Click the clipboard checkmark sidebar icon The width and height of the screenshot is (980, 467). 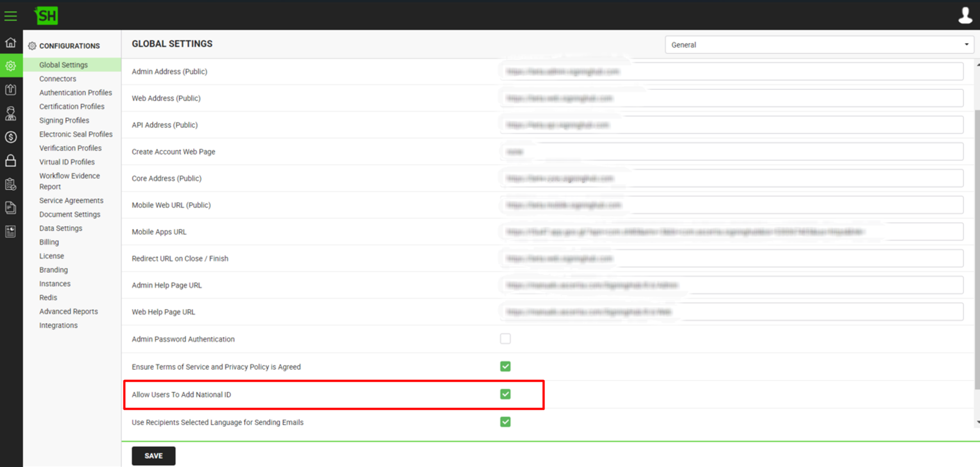[x=11, y=184]
